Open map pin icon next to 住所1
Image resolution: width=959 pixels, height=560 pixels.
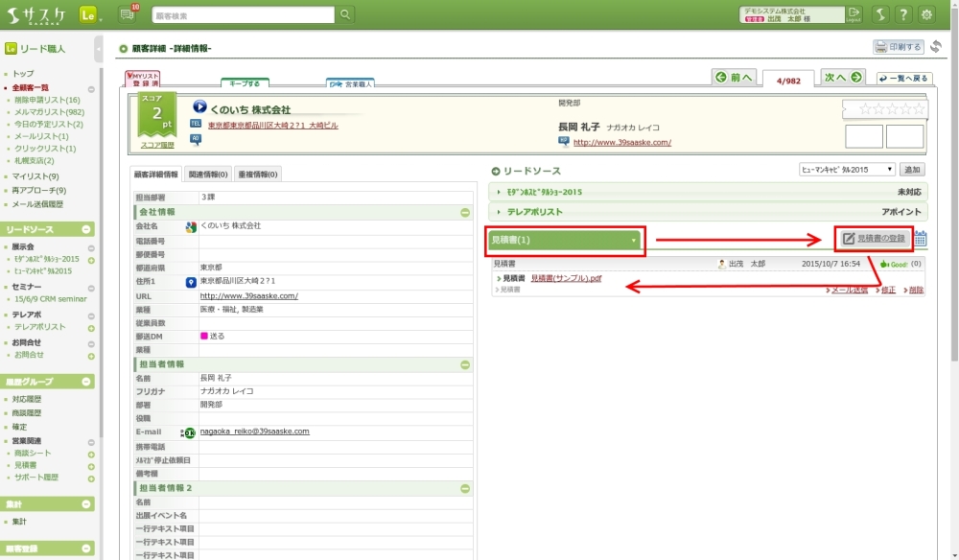(x=191, y=282)
